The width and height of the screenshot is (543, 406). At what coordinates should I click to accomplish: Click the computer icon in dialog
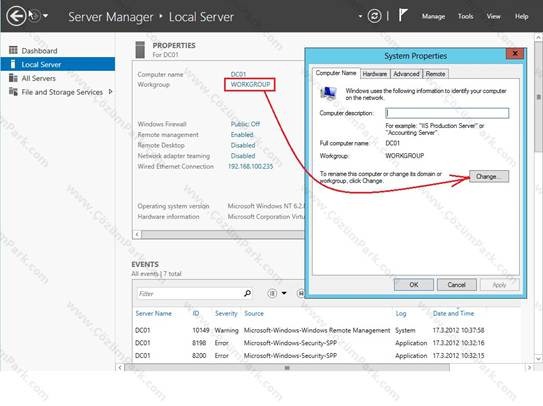pos(328,94)
